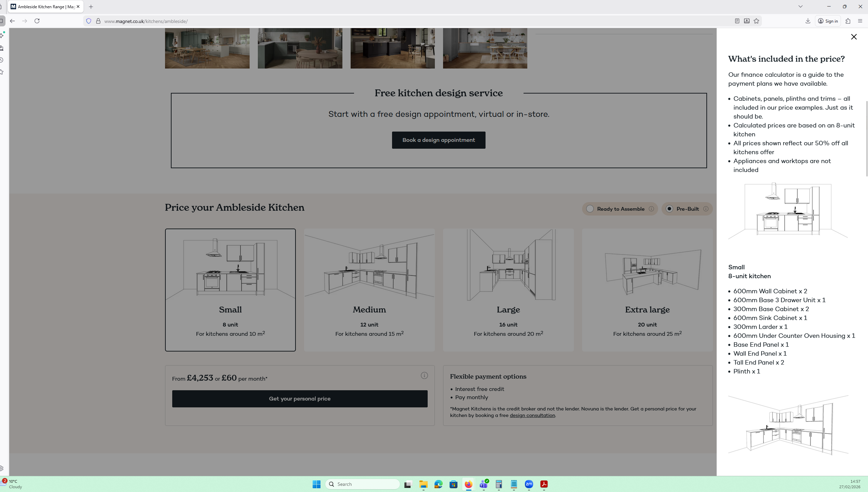868x492 pixels.
Task: Toggle Firefox reader view icon
Action: coord(737,21)
